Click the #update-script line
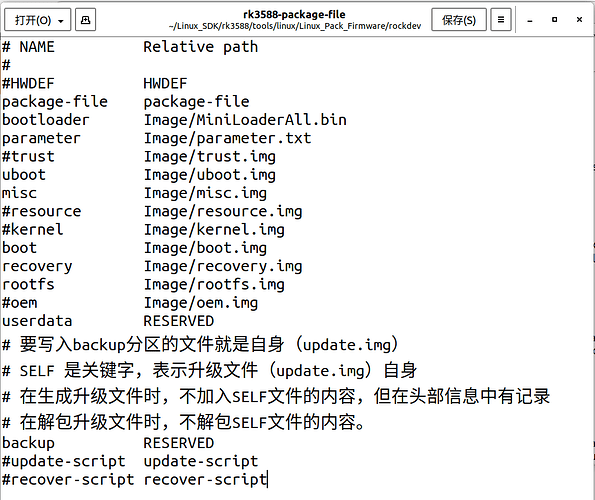The image size is (595, 500). pos(130,461)
